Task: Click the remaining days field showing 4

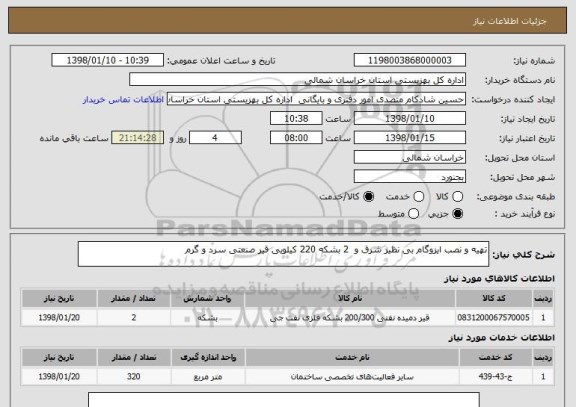Action: [x=215, y=138]
